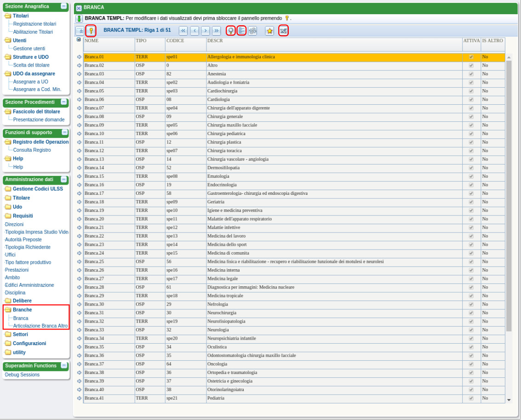Click the refresh icon in toolbar
This screenshot has width=521, height=420.
tap(252, 31)
